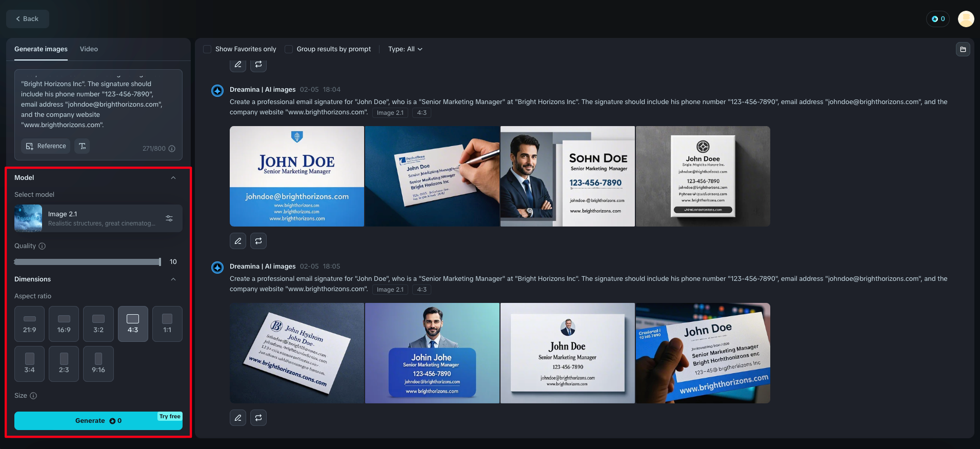Click the Quality value 10
The width and height of the screenshot is (980, 449).
[x=173, y=262]
